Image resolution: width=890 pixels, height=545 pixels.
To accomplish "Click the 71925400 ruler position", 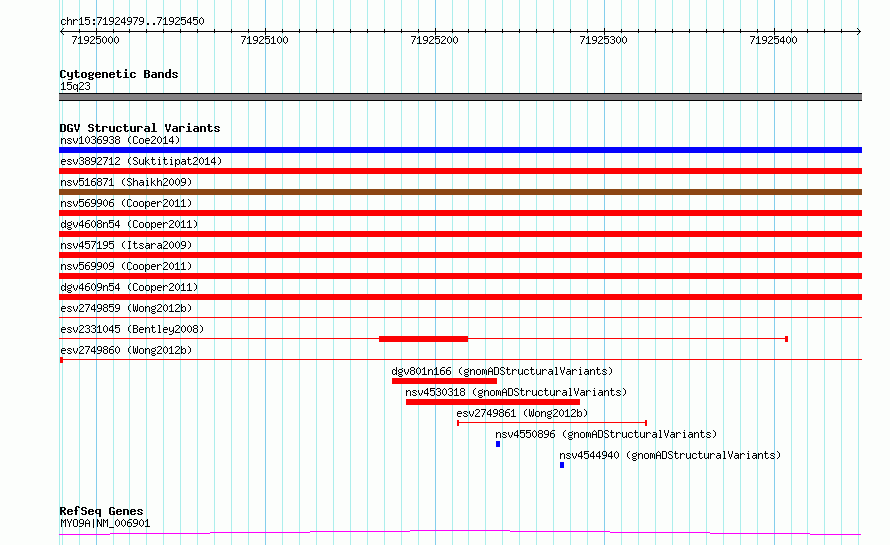I will click(x=773, y=40).
